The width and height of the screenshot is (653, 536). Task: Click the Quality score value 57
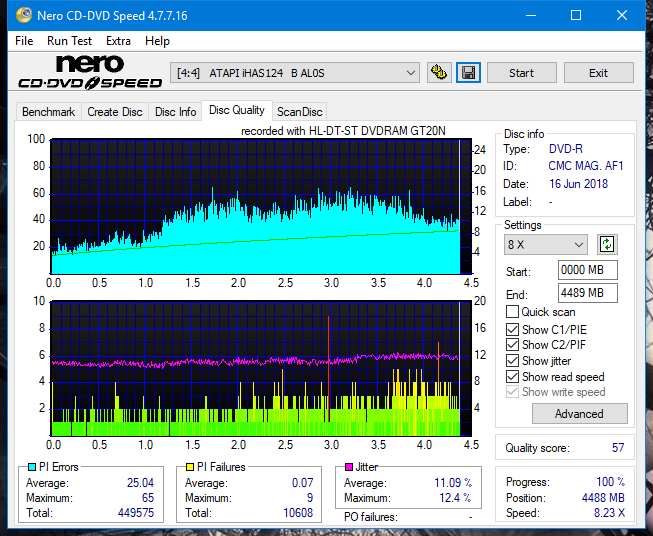(x=618, y=448)
